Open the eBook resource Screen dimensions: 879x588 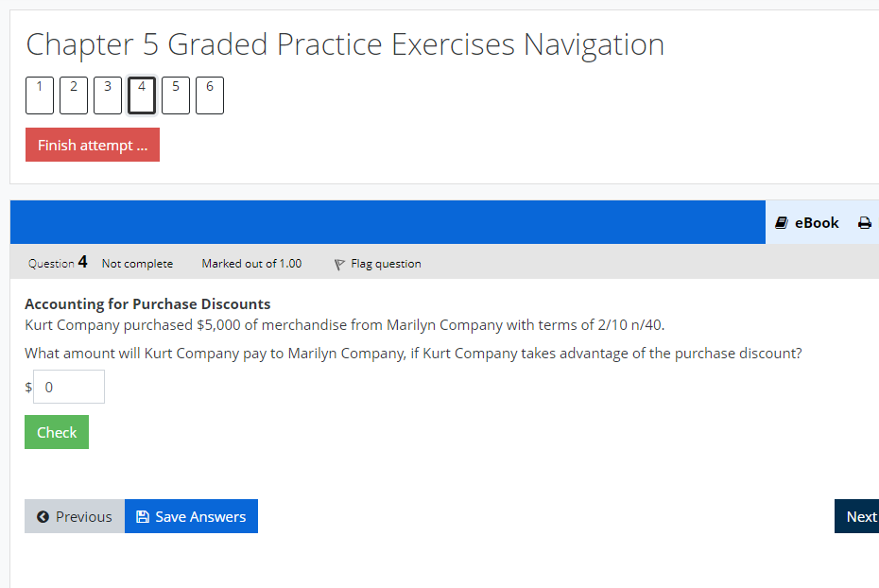pos(807,222)
